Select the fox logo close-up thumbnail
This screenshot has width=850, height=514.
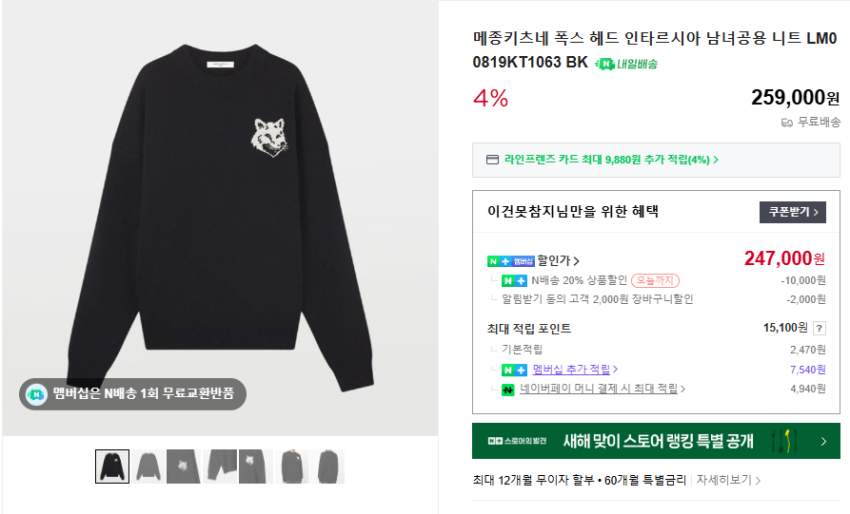(183, 466)
